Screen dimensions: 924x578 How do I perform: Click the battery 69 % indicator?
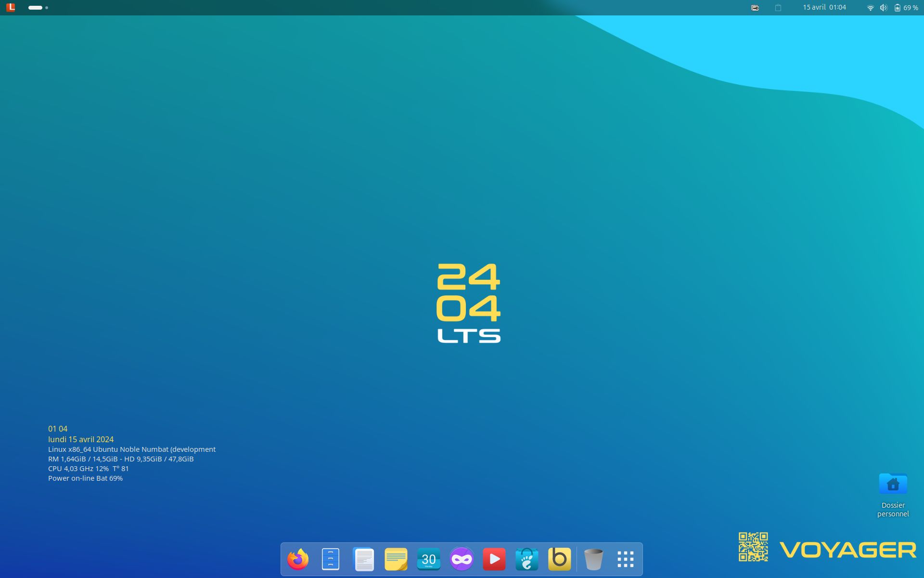pos(906,8)
